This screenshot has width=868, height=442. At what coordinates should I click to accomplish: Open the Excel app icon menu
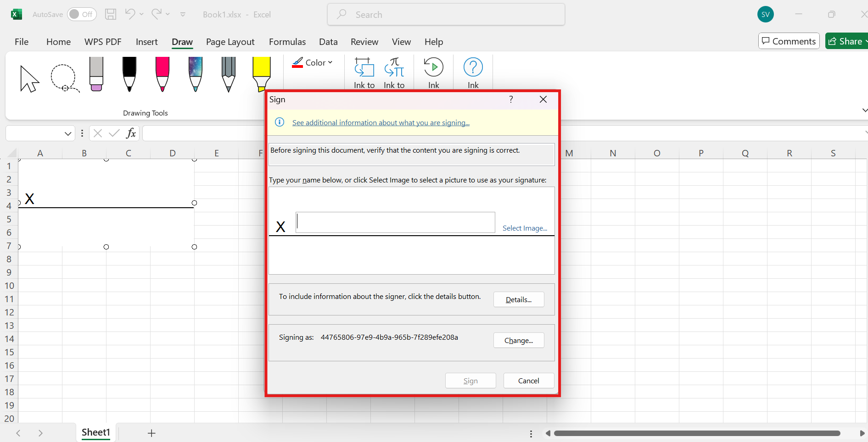tap(17, 14)
